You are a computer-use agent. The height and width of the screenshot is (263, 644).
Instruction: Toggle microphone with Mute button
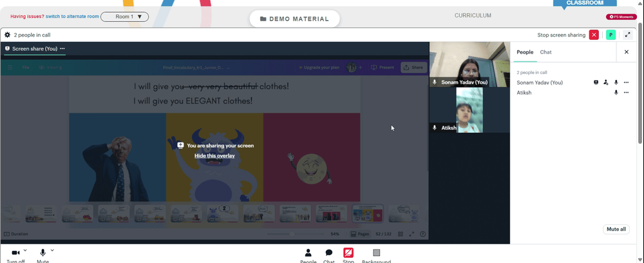coord(43,253)
